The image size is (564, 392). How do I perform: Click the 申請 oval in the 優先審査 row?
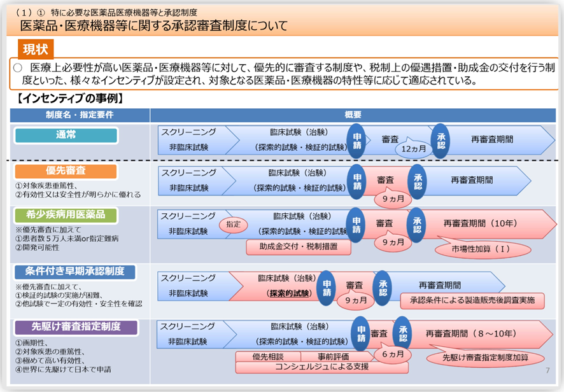coord(357,181)
